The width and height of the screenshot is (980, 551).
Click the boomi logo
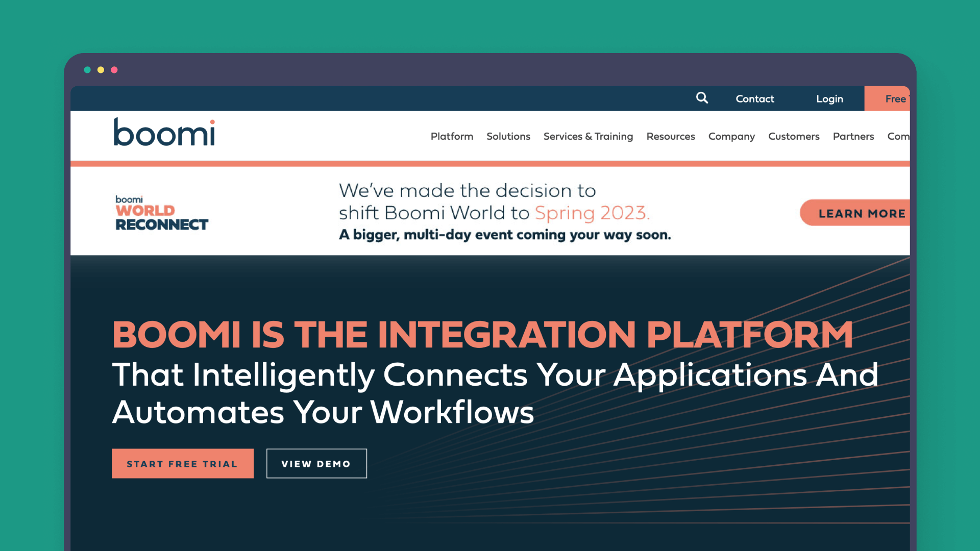click(164, 133)
